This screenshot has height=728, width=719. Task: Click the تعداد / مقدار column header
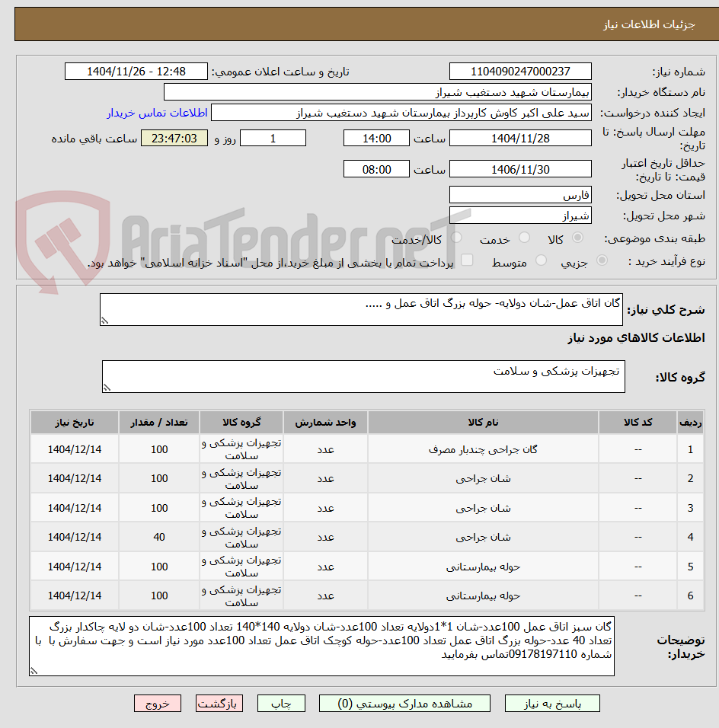tap(159, 423)
